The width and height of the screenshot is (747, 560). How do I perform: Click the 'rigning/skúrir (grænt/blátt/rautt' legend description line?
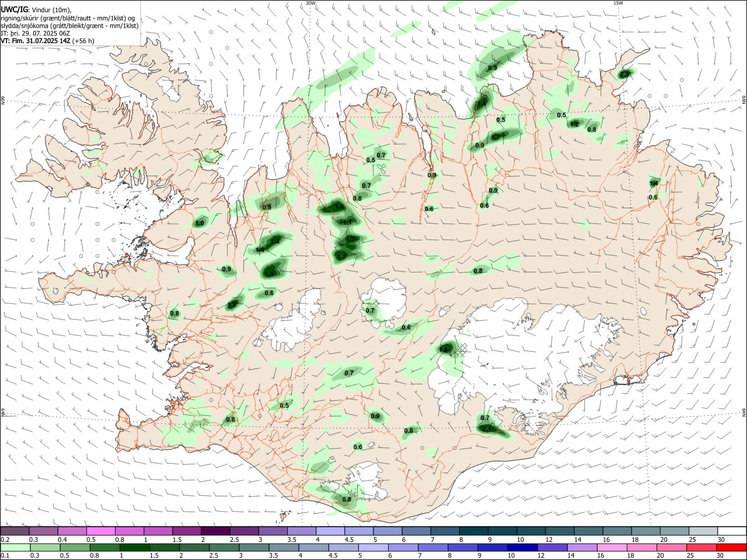(68, 18)
